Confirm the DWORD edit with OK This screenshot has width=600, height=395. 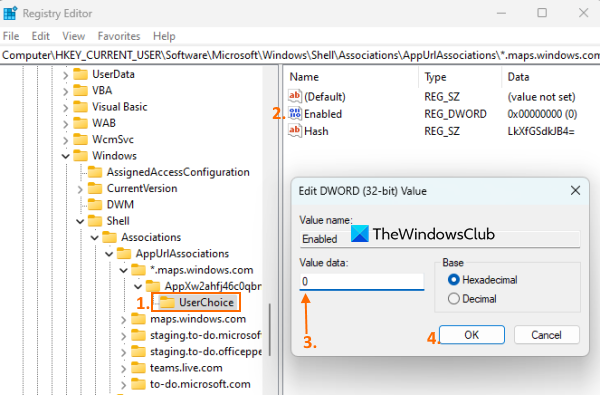pos(471,335)
